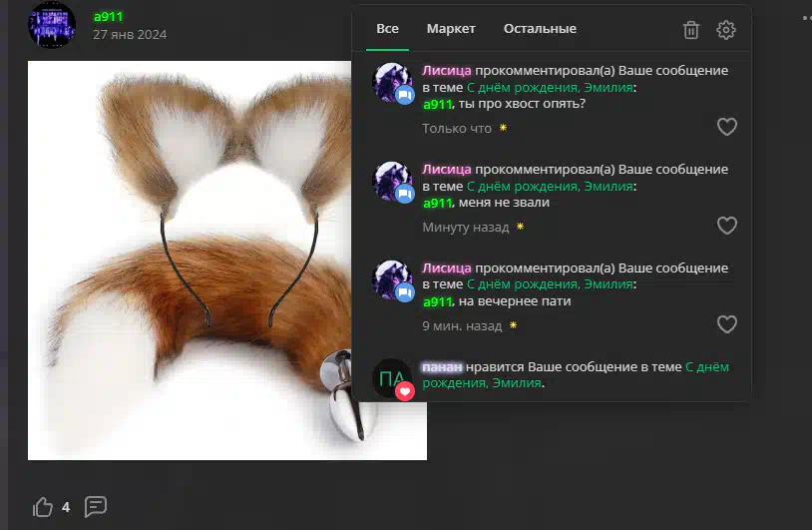Screen dimensions: 812x530
Task: Like the 'на вечернее пати' notification
Action: tap(726, 324)
